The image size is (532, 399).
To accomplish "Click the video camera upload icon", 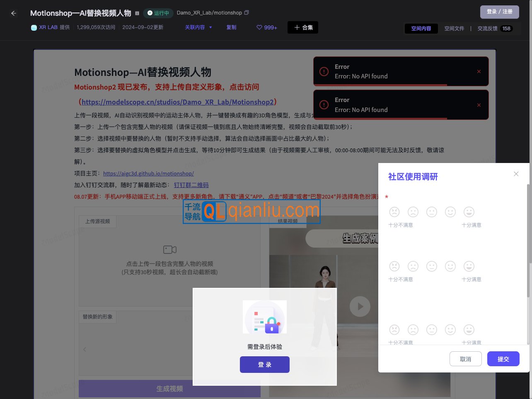I will 169,249.
